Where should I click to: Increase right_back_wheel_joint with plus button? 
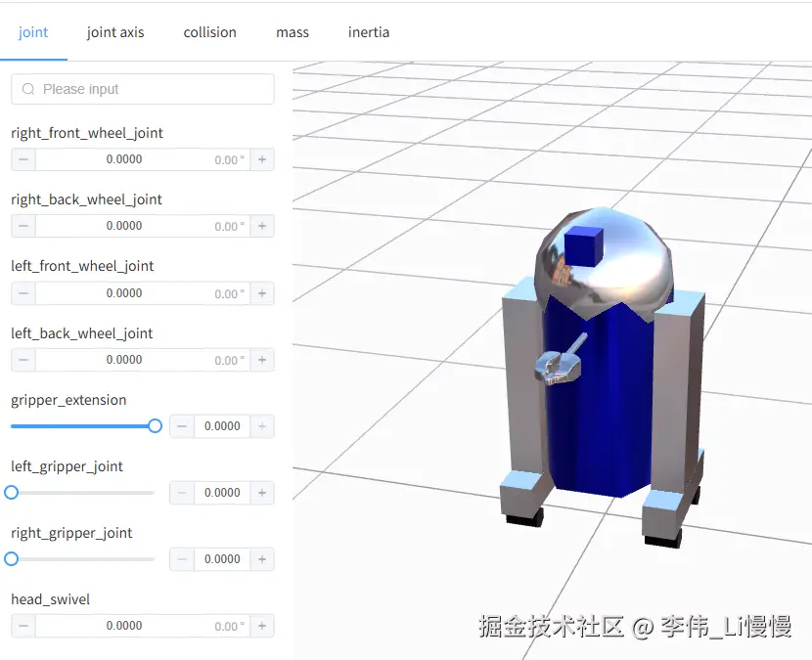[262, 226]
